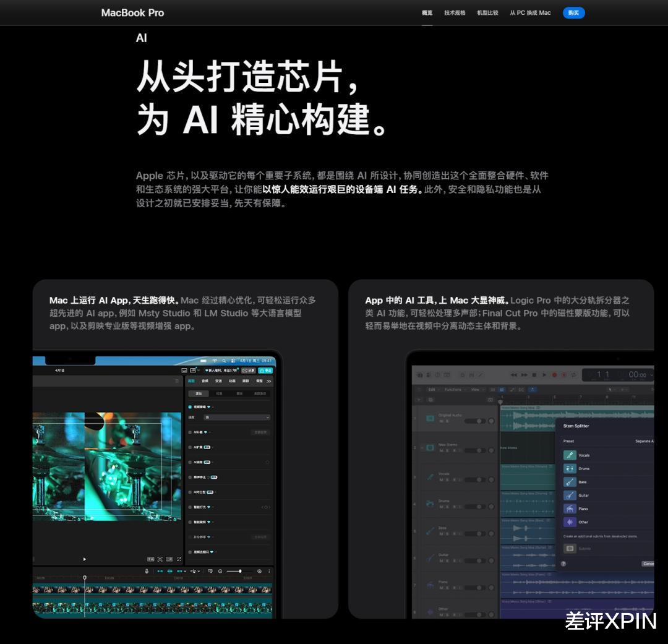Expand more inspector tabs with the >> arrow

[268, 381]
